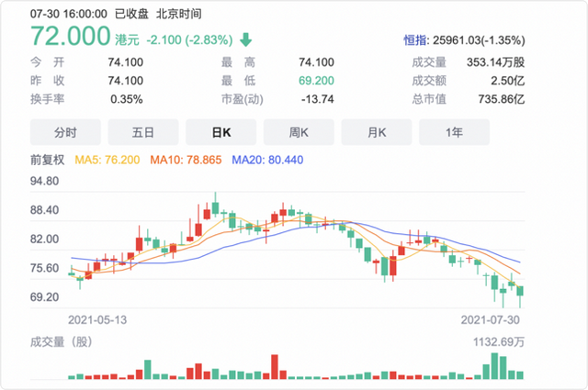Viewport: 588px width, 390px height.
Task: Open the 月K monthly chart tab
Action: (x=377, y=132)
